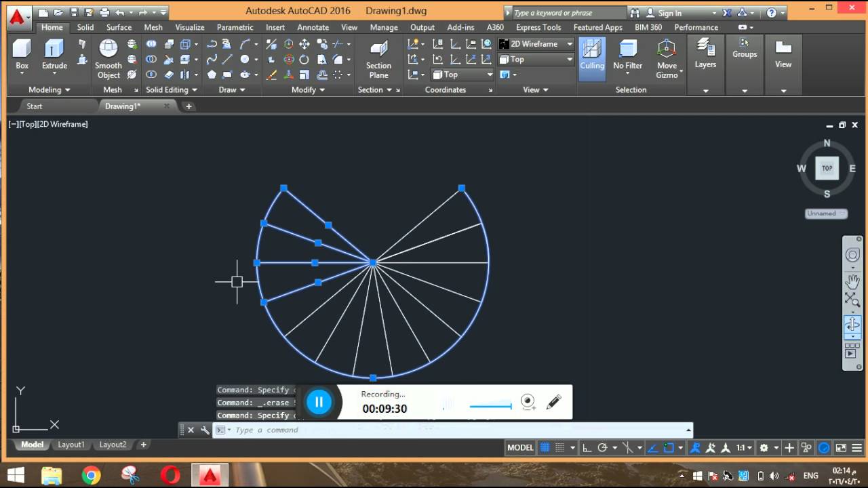Expand the Solid Editing panel
The height and width of the screenshot is (488, 868).
172,89
